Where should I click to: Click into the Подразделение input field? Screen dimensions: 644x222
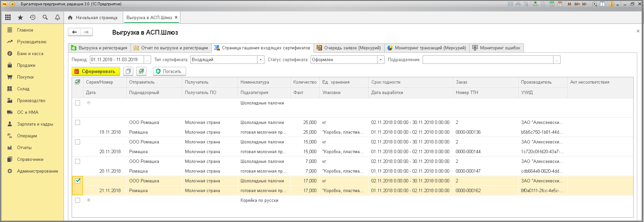(x=488, y=60)
